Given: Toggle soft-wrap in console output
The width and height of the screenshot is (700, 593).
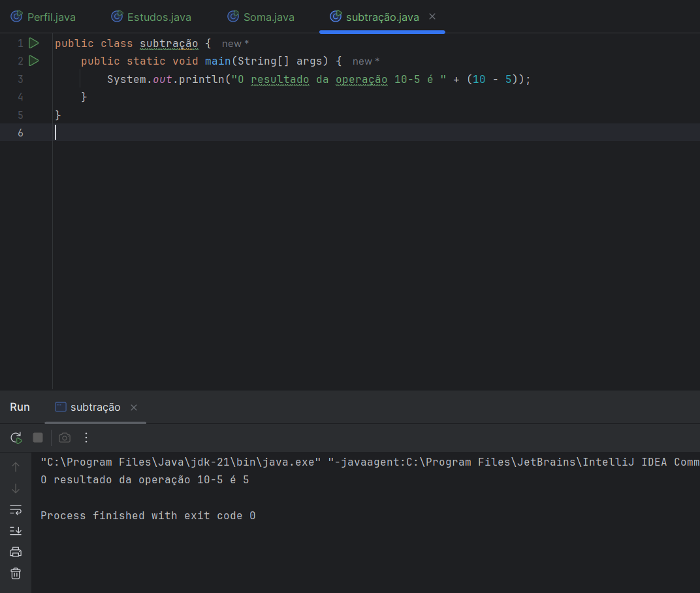Looking at the screenshot, I should (16, 510).
